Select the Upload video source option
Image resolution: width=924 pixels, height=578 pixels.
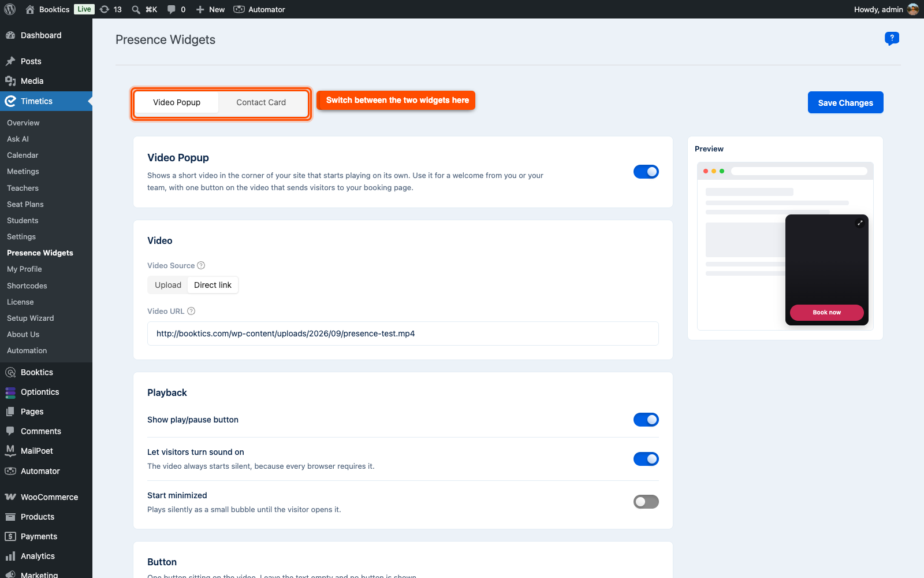168,285
